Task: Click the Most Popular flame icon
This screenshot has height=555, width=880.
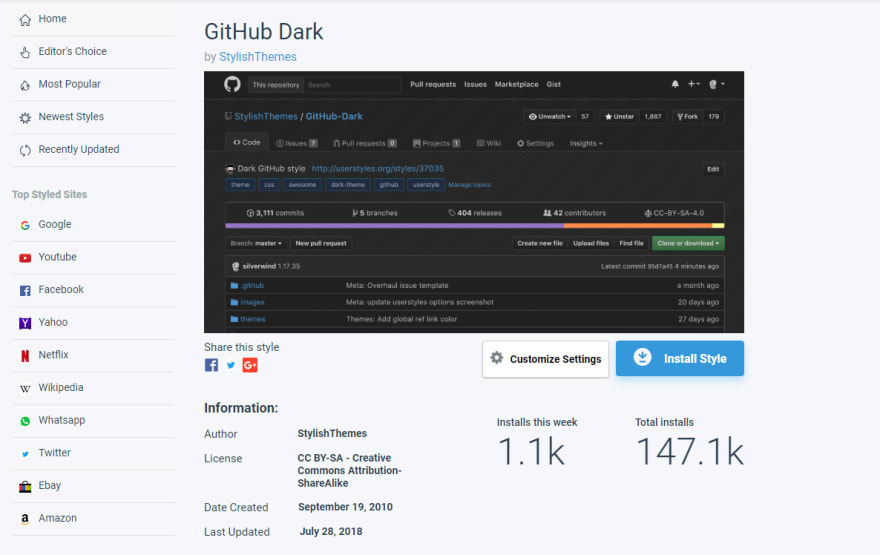Action: click(x=25, y=85)
